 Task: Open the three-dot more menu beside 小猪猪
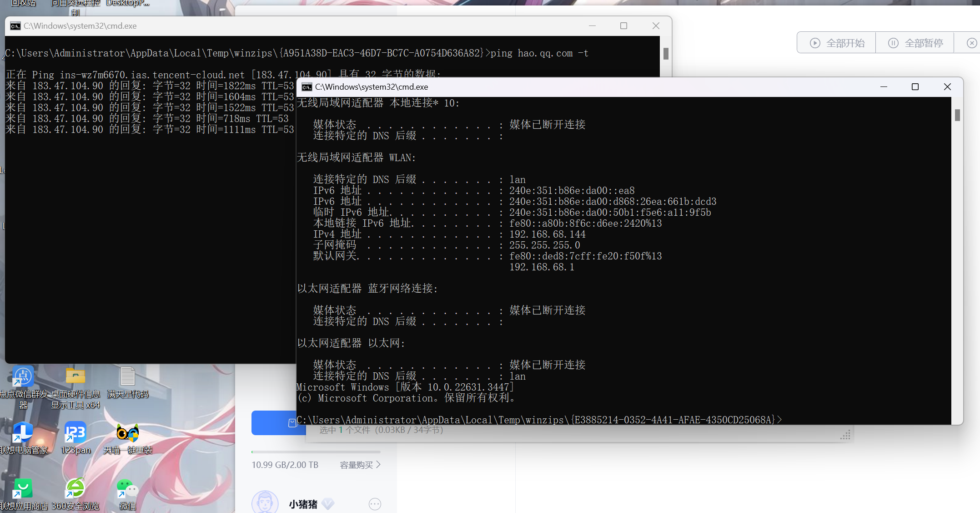[x=375, y=504]
